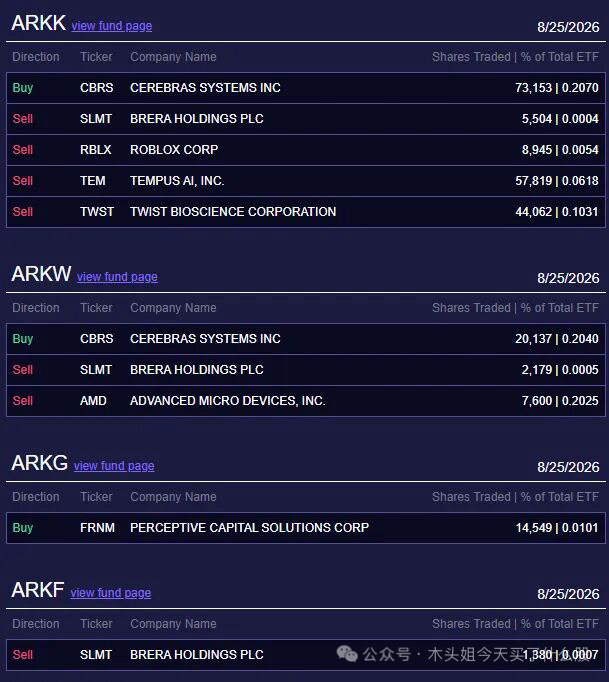This screenshot has width=609, height=682.
Task: Click value 14,549 | 0.0101
Action: 557,528
